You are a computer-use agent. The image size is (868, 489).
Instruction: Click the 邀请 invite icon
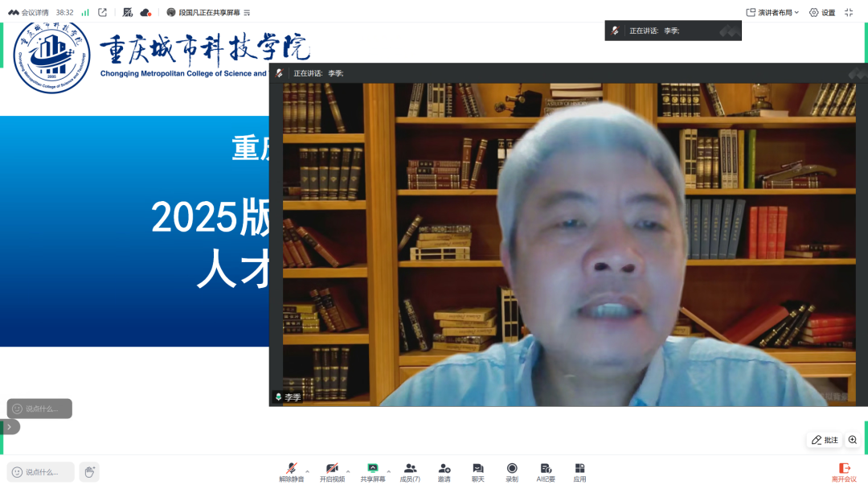[444, 471]
